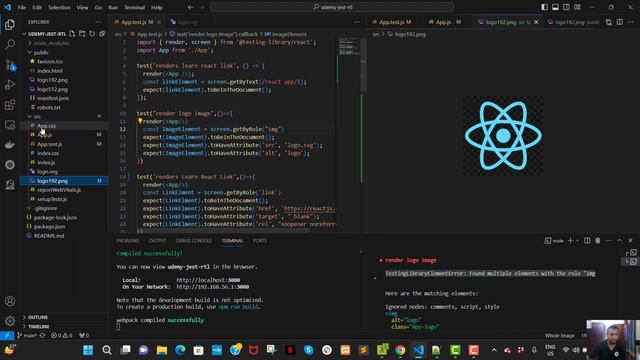Image resolution: width=640 pixels, height=360 pixels.
Task: Toggle the primary side bar layout button
Action: 544,7
